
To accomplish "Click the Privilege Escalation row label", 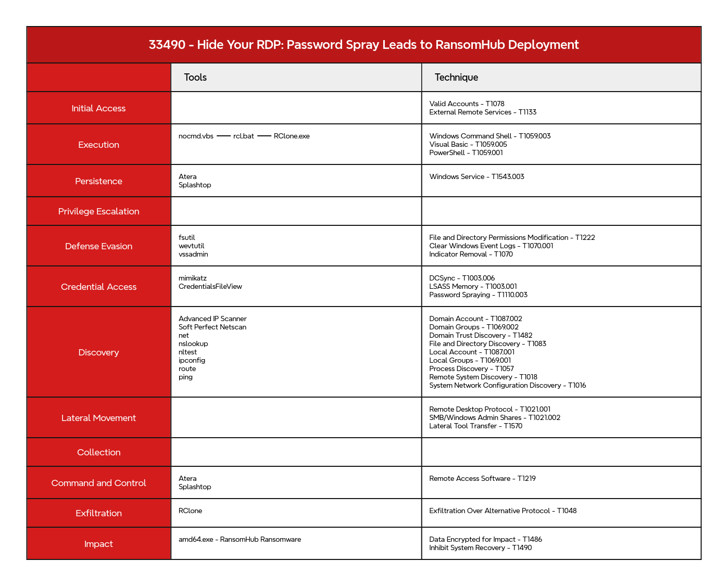I will point(98,211).
